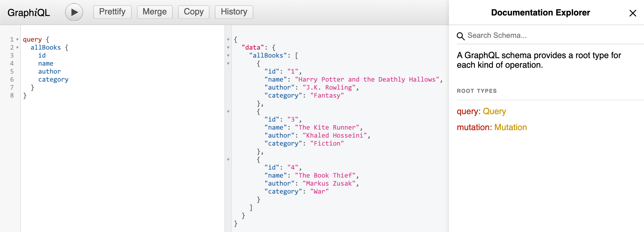644x232 pixels.
Task: Collapse the "allBooks" array in results
Action: 228,55
